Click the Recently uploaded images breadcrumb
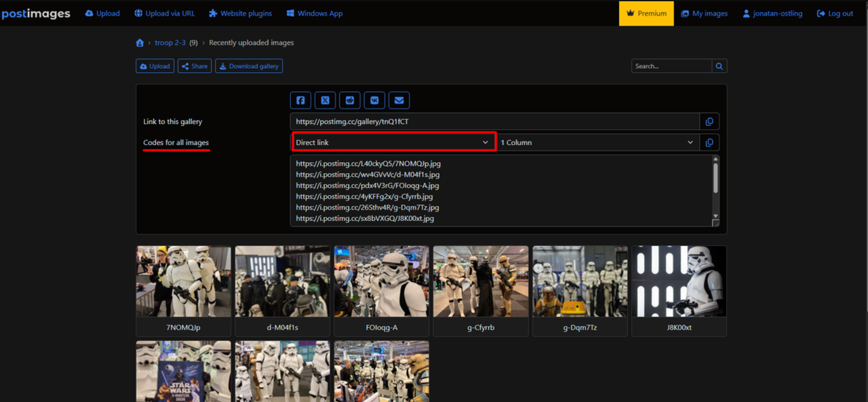868x402 pixels. pos(252,43)
